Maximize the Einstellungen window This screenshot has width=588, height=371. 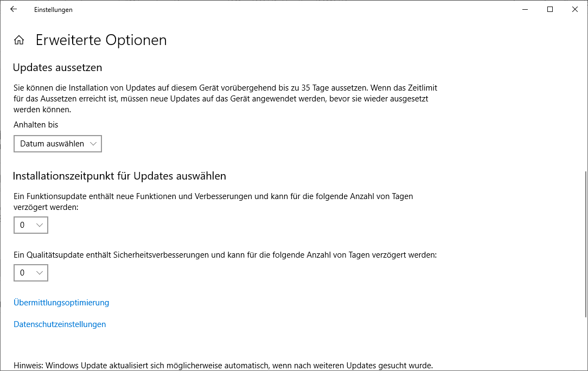pos(549,9)
